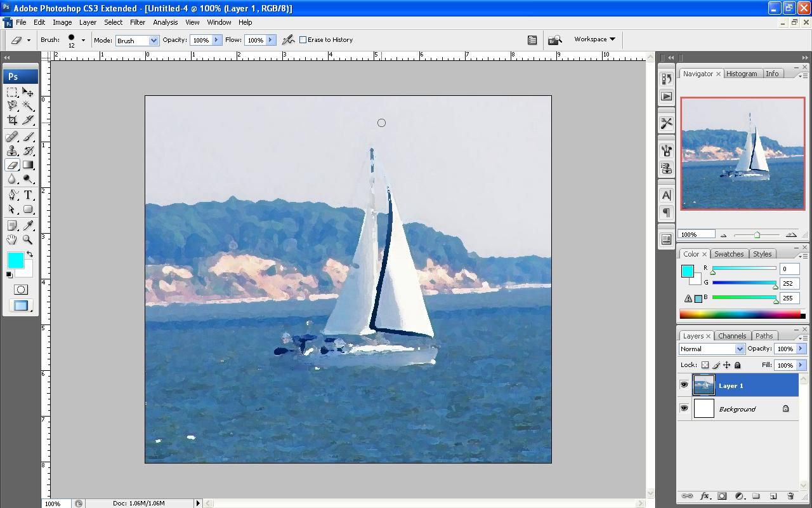
Task: Pick the Horizontal Type tool
Action: tap(29, 194)
